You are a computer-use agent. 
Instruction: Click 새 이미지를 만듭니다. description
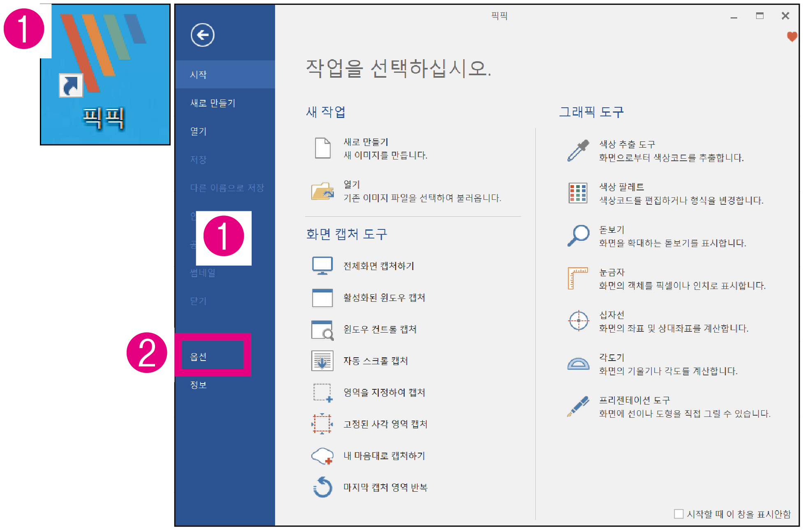click(x=385, y=155)
